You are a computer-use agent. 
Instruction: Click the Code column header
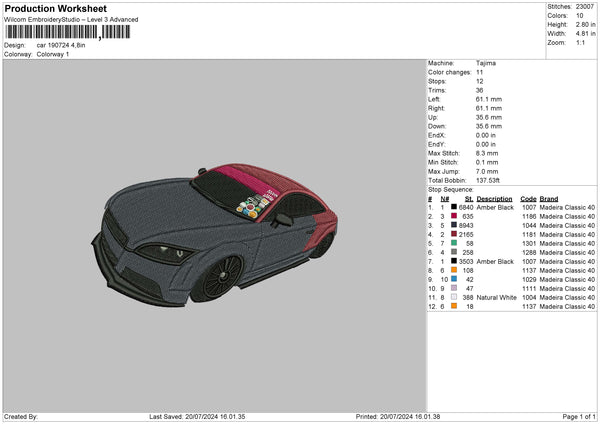coord(528,198)
